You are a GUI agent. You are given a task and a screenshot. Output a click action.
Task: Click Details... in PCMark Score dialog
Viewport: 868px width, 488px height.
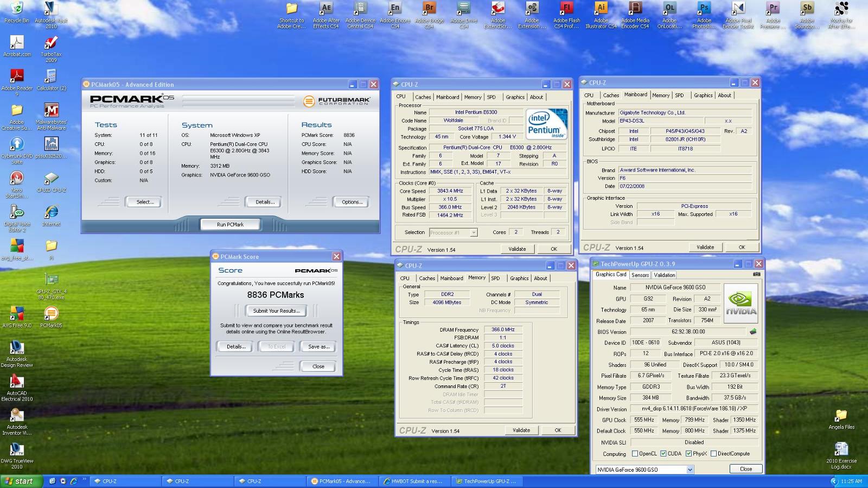point(236,346)
